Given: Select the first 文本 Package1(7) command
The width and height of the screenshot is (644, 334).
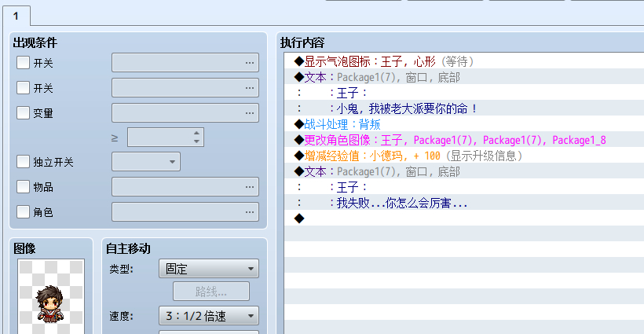Looking at the screenshot, I should [x=464, y=77].
